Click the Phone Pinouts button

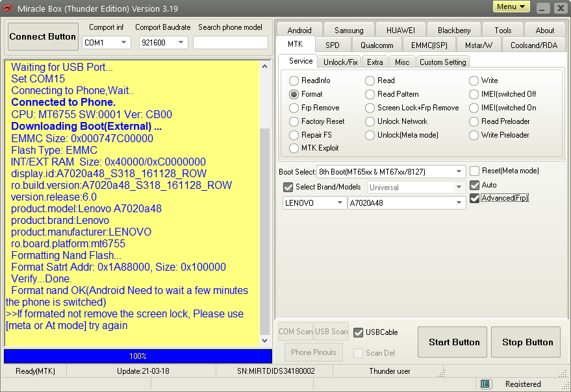[314, 352]
